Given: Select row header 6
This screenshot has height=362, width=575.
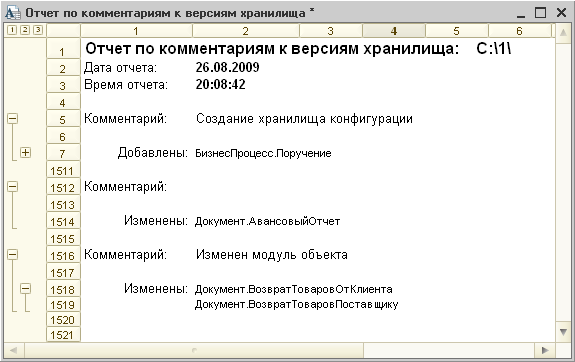Looking at the screenshot, I should point(63,136).
